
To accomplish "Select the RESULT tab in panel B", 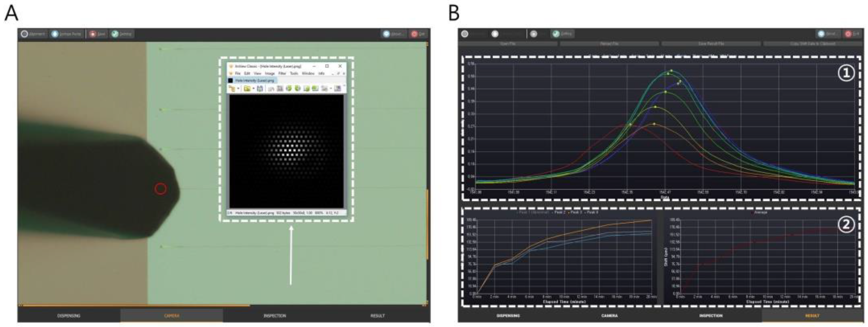I will [x=812, y=316].
